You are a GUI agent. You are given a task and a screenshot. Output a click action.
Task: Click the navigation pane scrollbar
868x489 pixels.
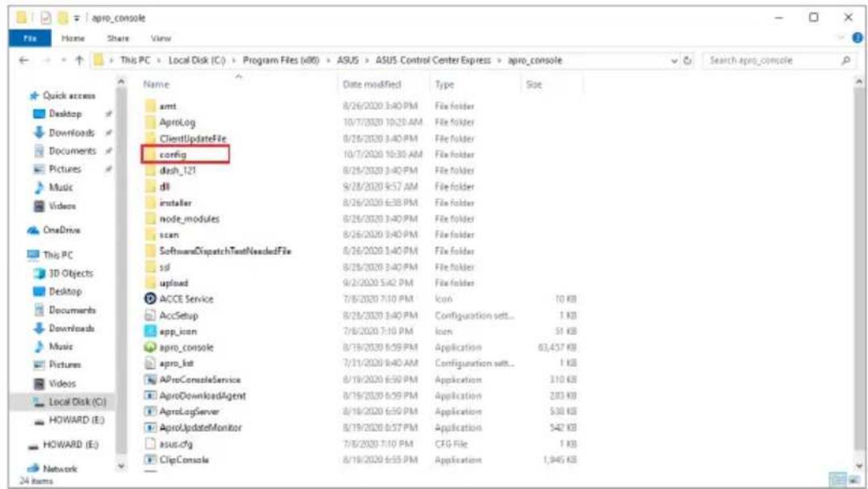tap(121, 274)
